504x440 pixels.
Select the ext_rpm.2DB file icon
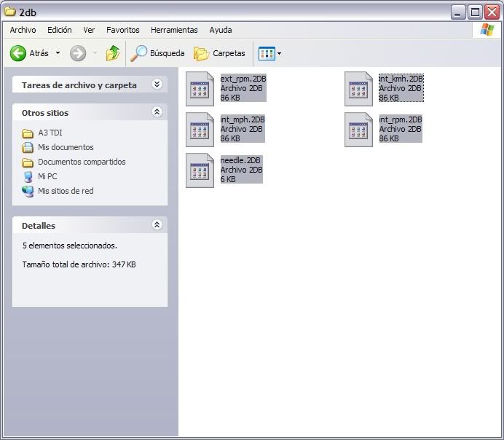coord(200,89)
